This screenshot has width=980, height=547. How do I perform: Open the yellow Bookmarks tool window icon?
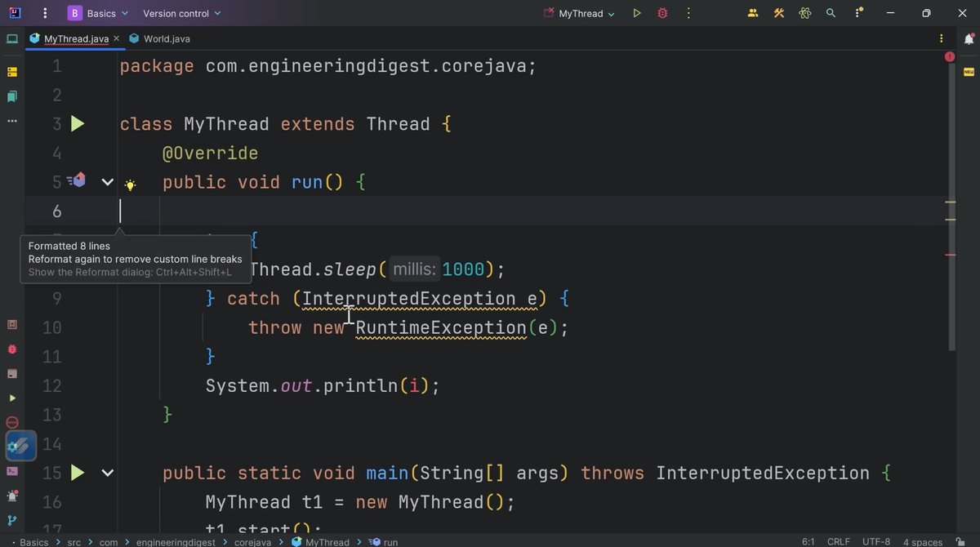12,72
